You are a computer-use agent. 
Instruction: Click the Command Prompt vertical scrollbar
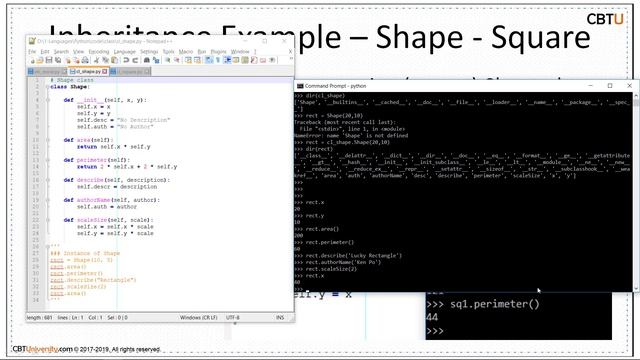coord(636,192)
